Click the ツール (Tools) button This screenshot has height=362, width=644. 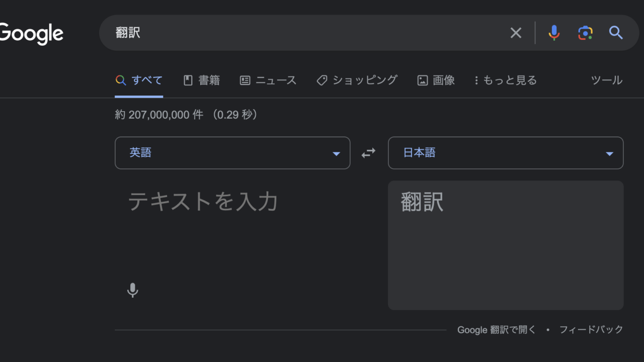tap(606, 80)
